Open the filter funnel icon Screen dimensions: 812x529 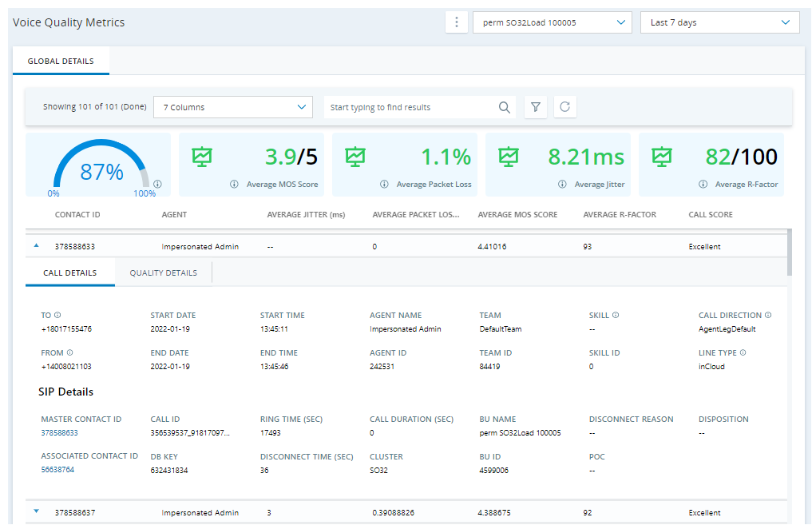(x=536, y=107)
